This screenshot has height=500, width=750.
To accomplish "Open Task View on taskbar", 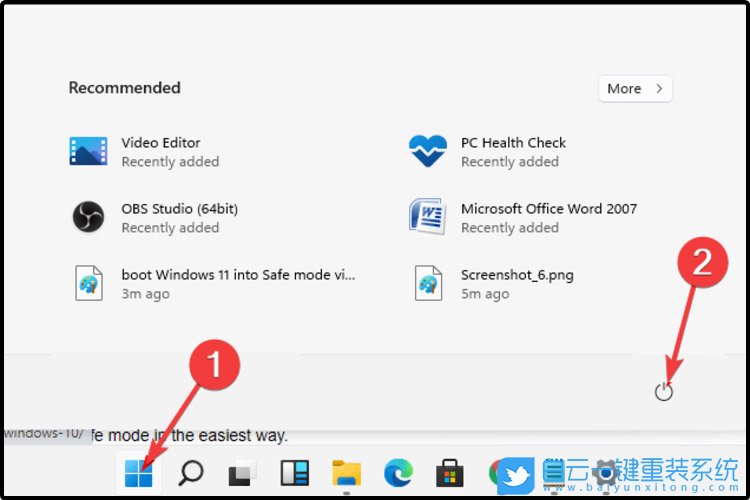I will click(242, 473).
